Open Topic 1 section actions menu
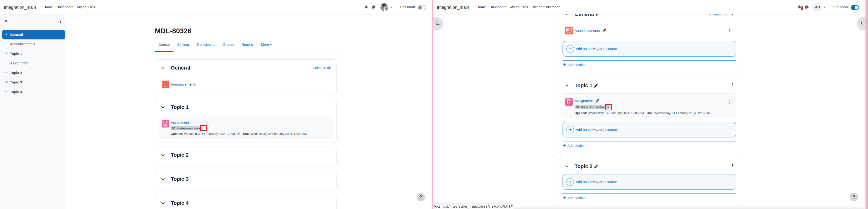Image resolution: width=868 pixels, height=209 pixels. [733, 85]
